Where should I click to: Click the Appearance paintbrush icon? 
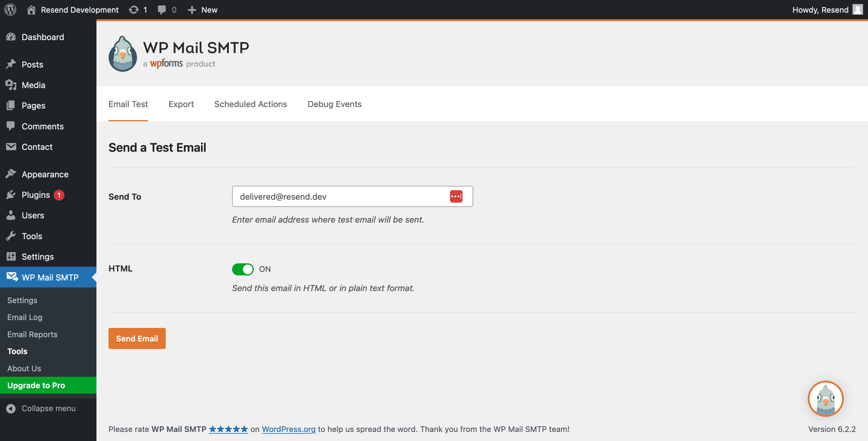coord(11,174)
